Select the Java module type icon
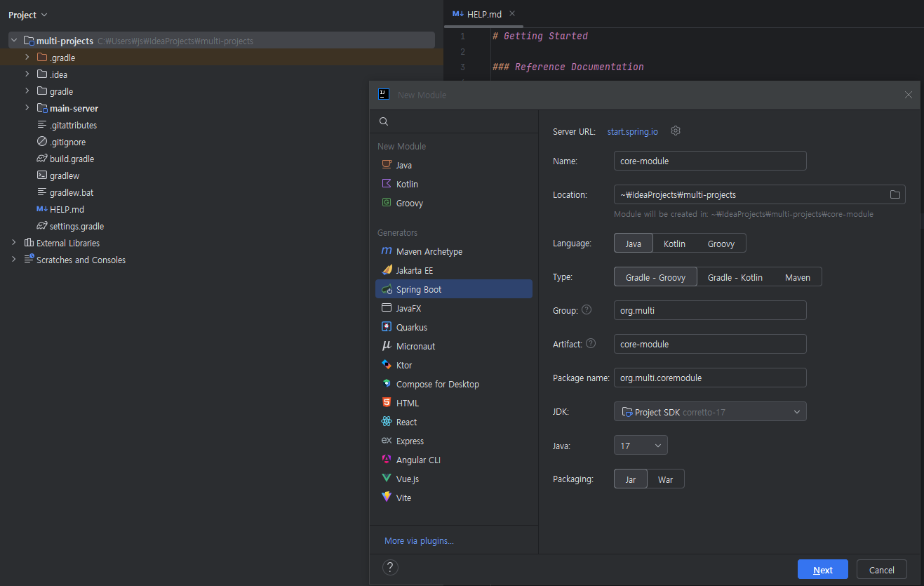This screenshot has height=586, width=924. pos(386,165)
